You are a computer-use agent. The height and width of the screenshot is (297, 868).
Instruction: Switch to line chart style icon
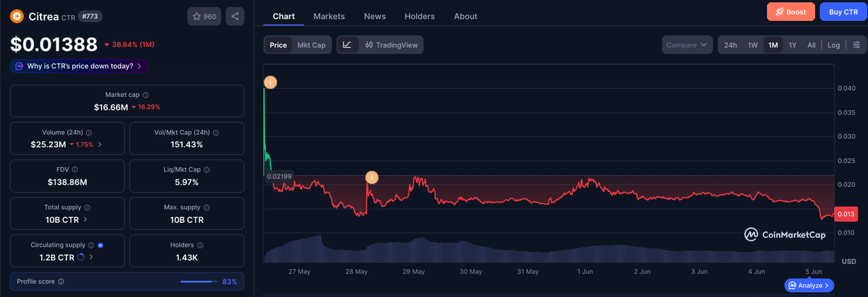tap(347, 45)
